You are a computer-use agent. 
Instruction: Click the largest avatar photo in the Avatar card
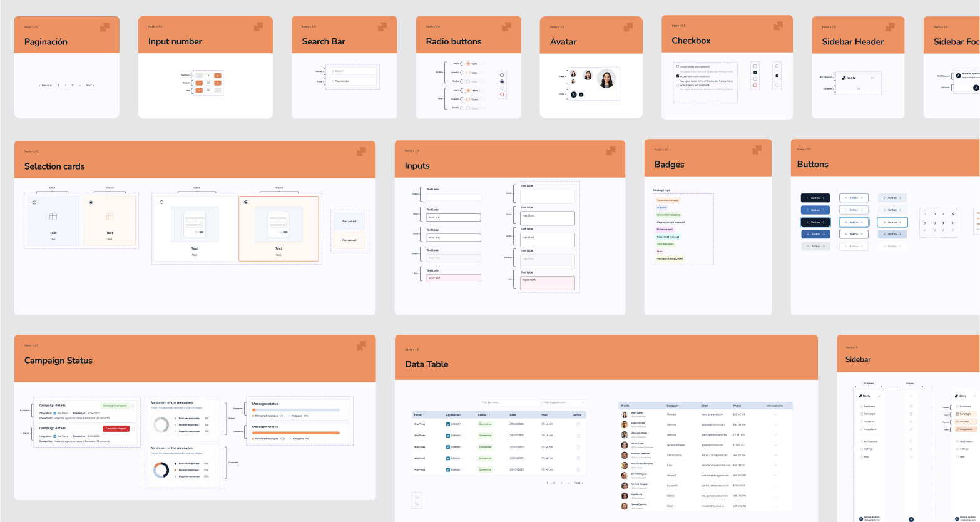click(606, 79)
